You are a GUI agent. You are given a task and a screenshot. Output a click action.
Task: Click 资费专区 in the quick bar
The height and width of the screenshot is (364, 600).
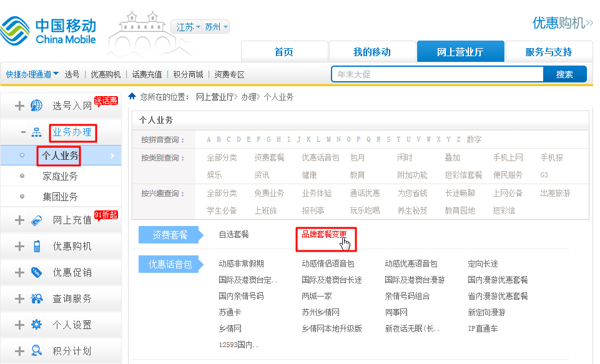pyautogui.click(x=229, y=74)
